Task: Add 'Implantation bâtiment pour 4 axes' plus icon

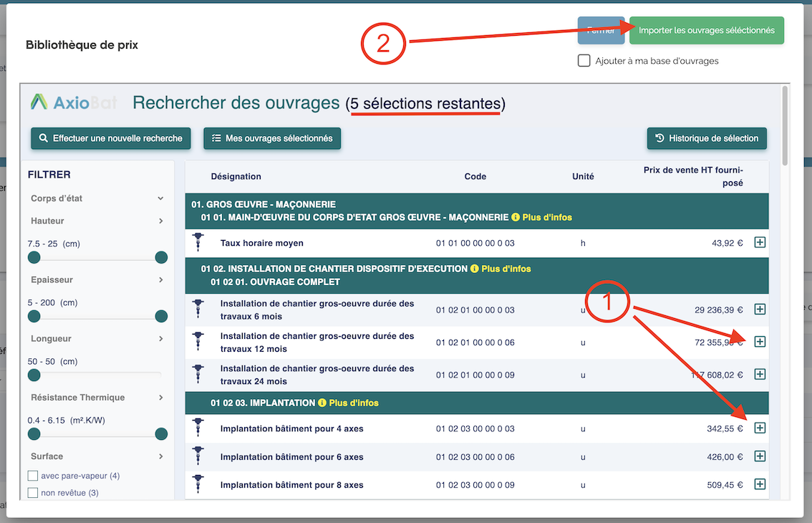Action: (760, 428)
